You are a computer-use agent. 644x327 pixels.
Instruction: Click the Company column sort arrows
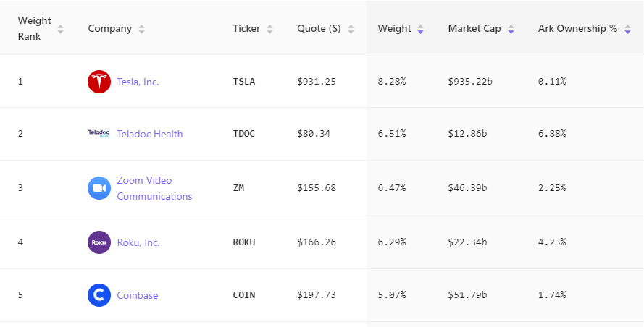tap(141, 29)
